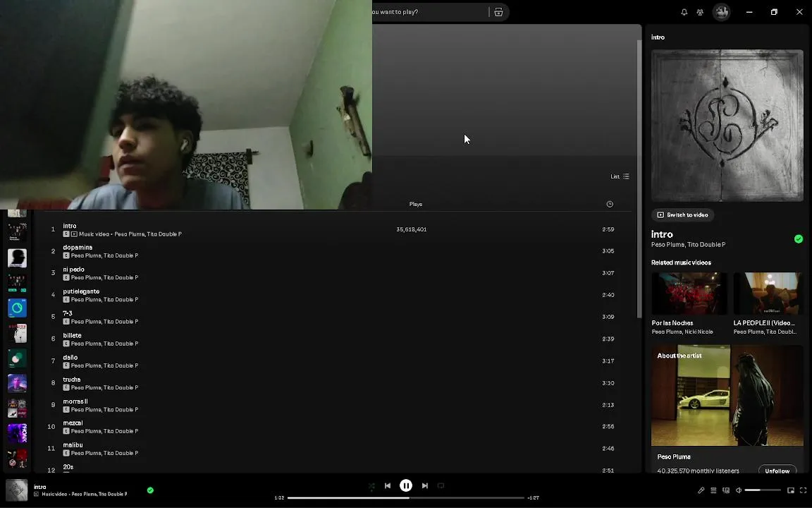Image resolution: width=812 pixels, height=508 pixels.
Task: Click the Plays column header
Action: click(x=415, y=204)
